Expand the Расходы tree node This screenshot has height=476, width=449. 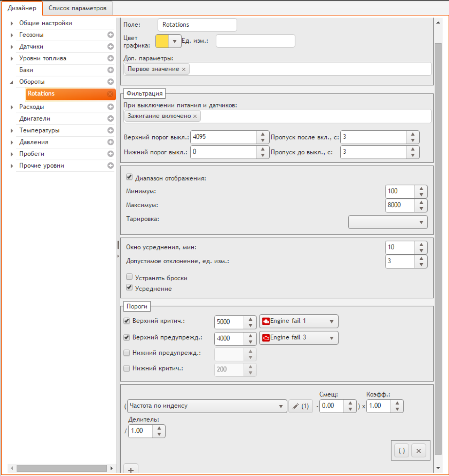coord(12,107)
